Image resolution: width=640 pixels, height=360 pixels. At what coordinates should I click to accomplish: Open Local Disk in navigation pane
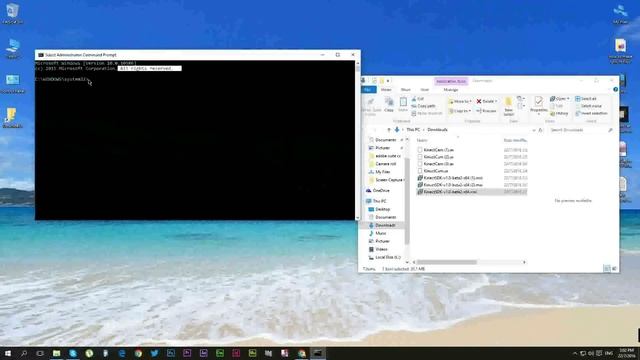point(384,258)
